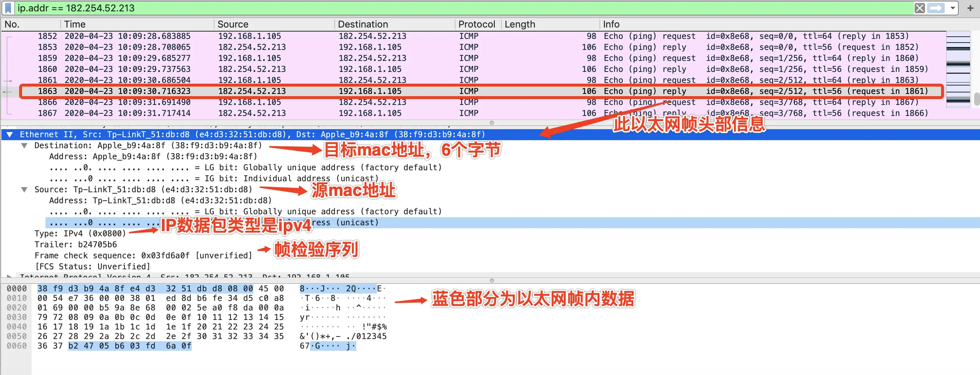The width and height of the screenshot is (980, 375).
Task: Add a new filter button with the plus icon
Action: pos(972,8)
